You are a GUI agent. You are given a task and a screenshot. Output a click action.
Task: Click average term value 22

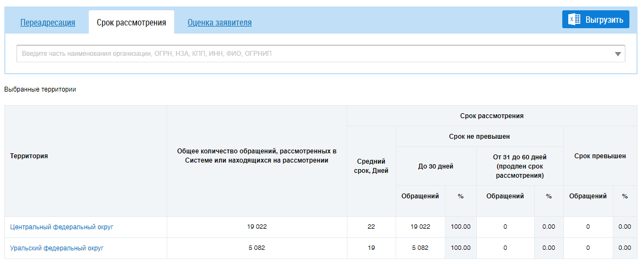tap(371, 227)
